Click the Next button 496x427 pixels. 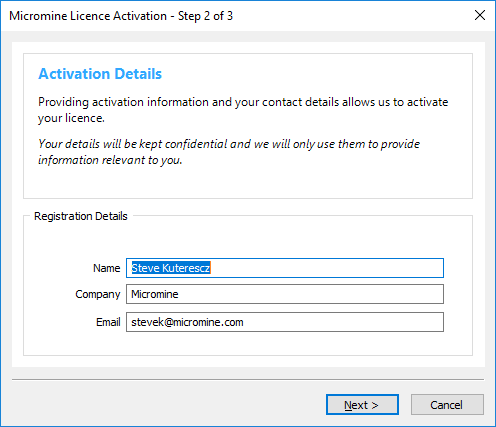pos(362,405)
